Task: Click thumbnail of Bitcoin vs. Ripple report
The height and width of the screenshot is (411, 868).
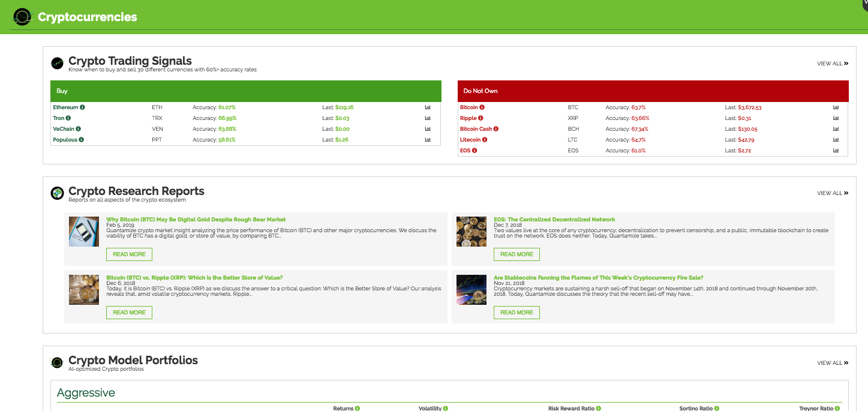Action: [x=84, y=290]
